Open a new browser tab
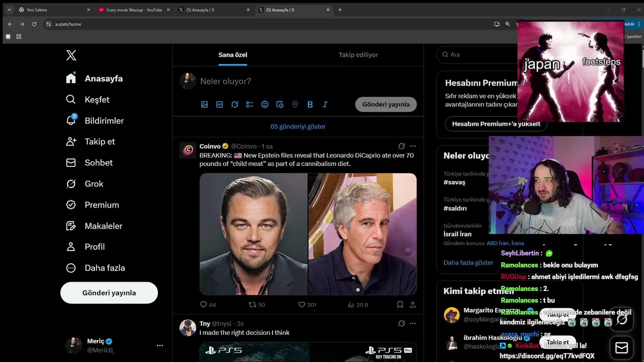The width and height of the screenshot is (644, 362). click(340, 10)
